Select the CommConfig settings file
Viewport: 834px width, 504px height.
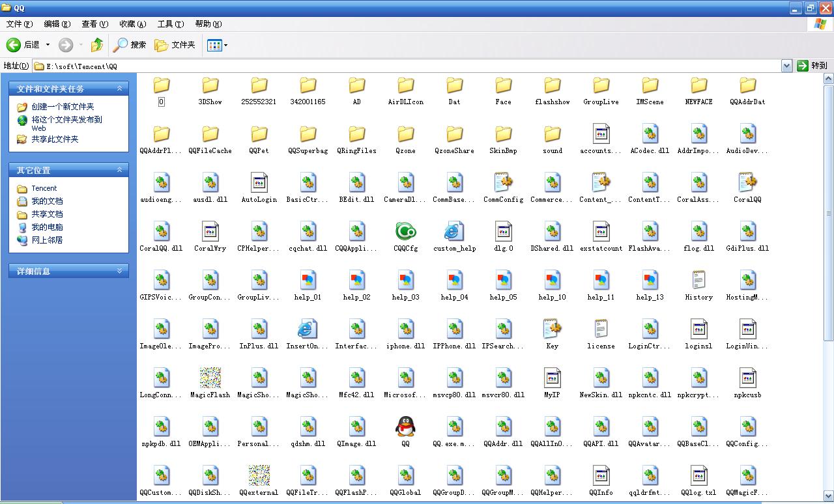point(503,183)
